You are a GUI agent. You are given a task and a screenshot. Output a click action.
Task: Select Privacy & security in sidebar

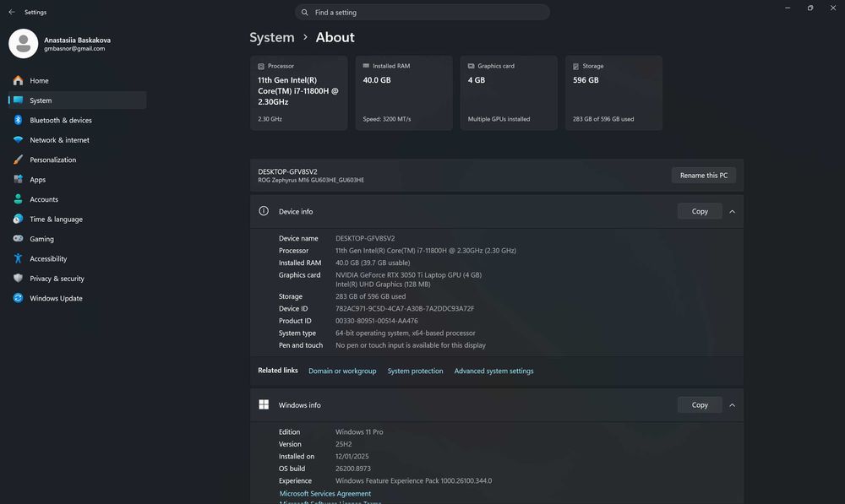[77, 279]
